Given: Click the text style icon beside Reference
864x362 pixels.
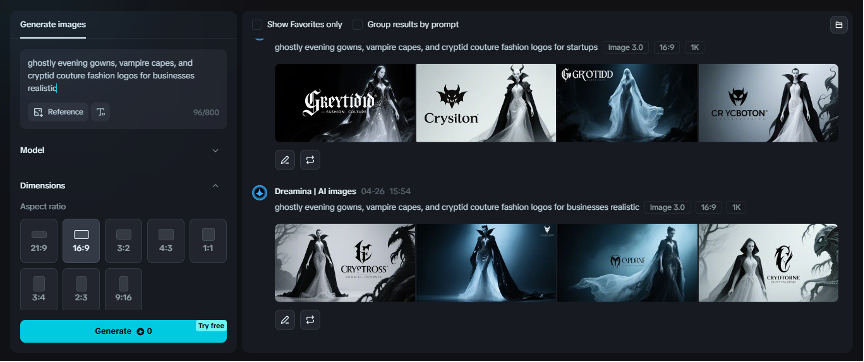Looking at the screenshot, I should (x=100, y=112).
